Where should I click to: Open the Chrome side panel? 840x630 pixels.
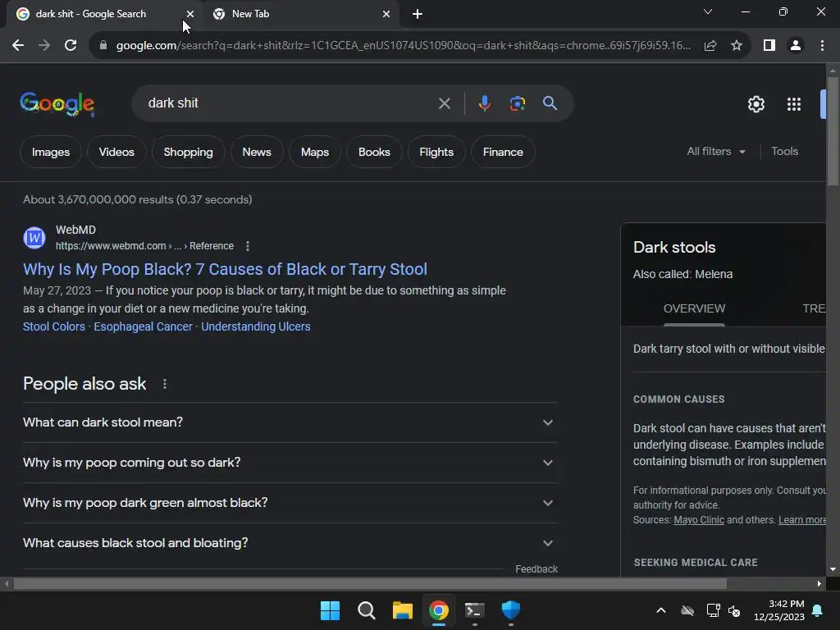click(769, 46)
